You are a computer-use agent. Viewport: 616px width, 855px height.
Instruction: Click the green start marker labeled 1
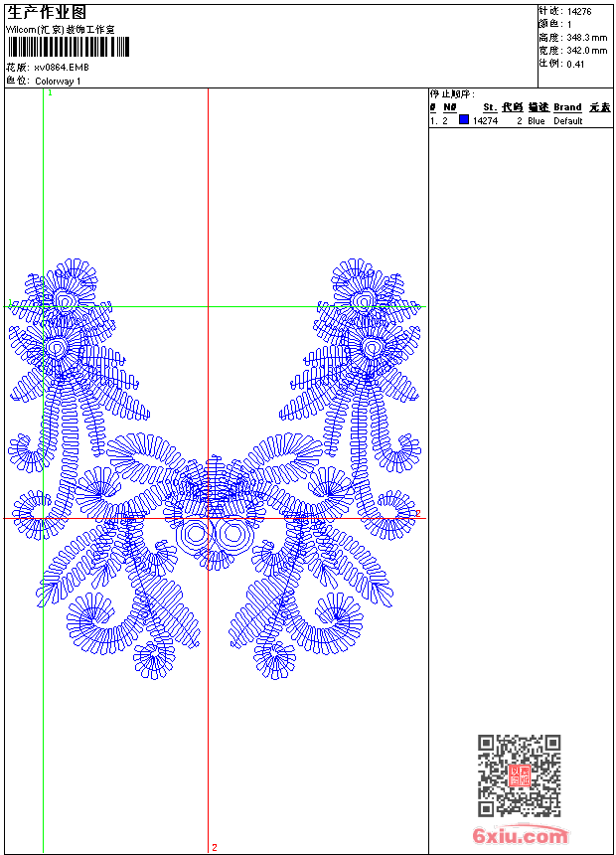tap(50, 92)
